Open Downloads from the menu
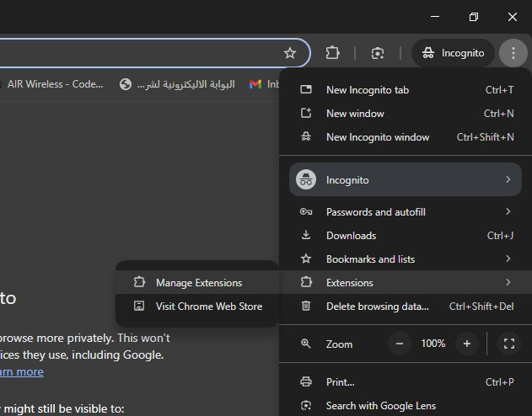 coord(351,236)
